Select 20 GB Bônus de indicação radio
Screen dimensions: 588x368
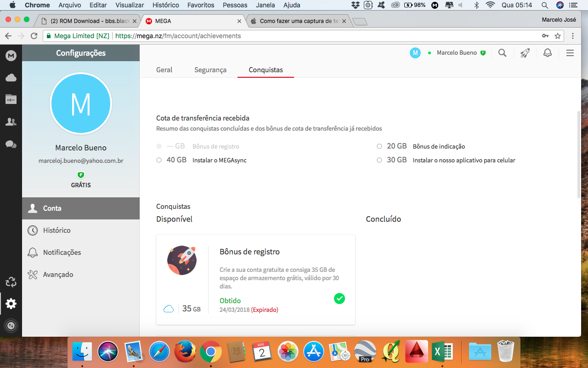(x=379, y=146)
